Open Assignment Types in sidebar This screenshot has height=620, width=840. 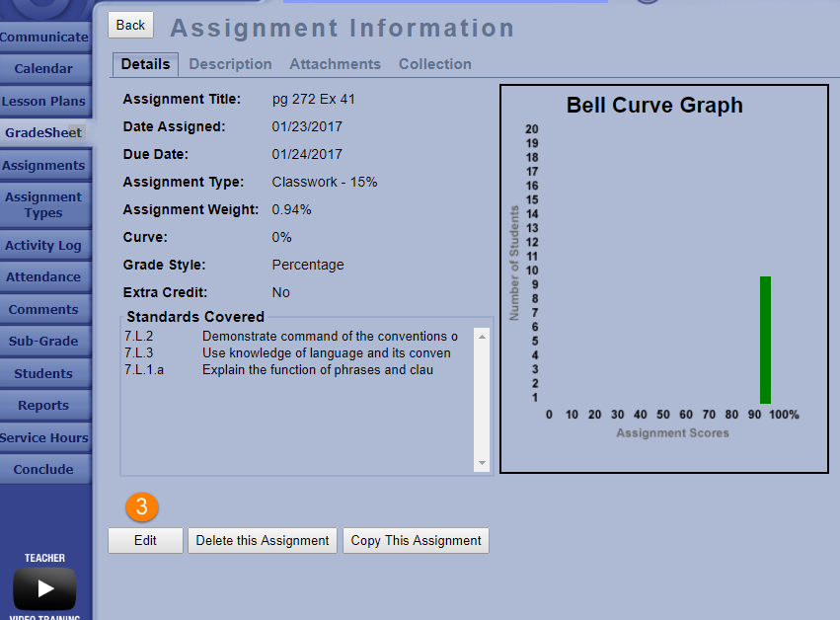(x=44, y=205)
